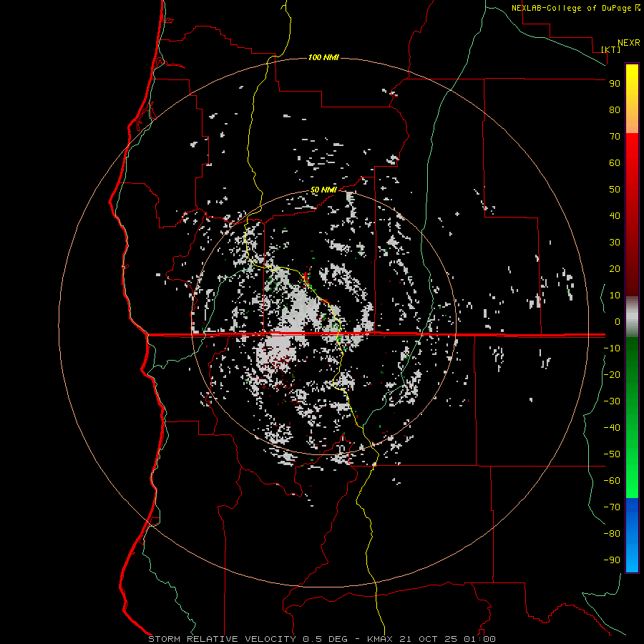Image resolution: width=644 pixels, height=644 pixels.
Task: Click the 50 NMI range ring label
Action: point(323,190)
